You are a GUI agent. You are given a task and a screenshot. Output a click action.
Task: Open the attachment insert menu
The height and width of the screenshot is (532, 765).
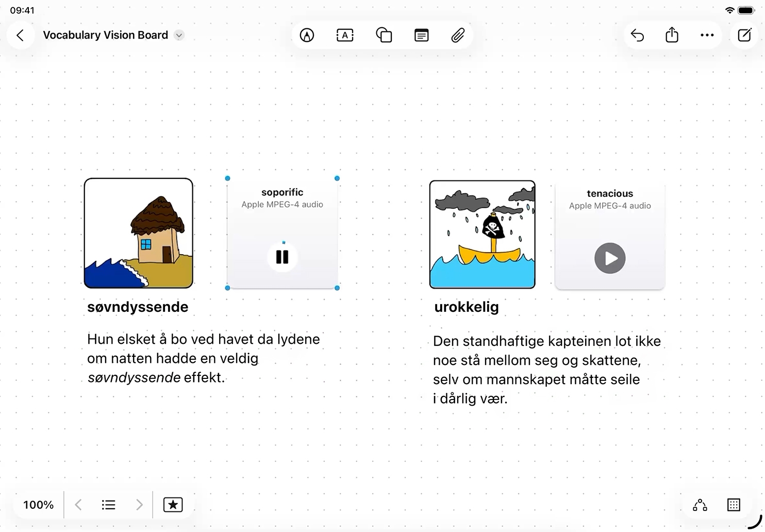point(458,35)
